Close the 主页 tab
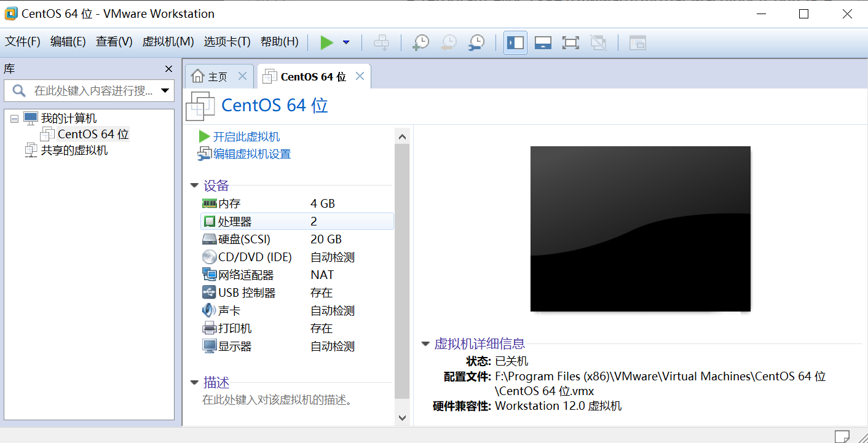Screen dimensions: 868x443 click(242, 76)
